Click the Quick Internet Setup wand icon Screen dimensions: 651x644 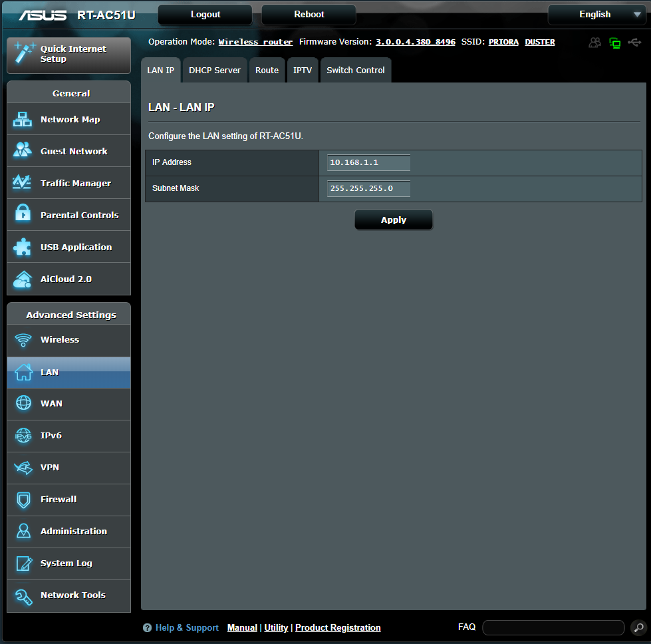tap(25, 53)
